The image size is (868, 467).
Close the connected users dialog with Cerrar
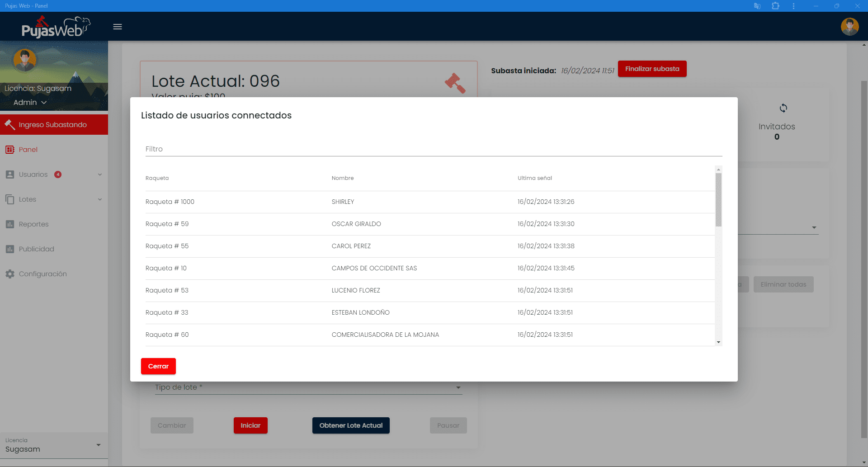click(158, 366)
